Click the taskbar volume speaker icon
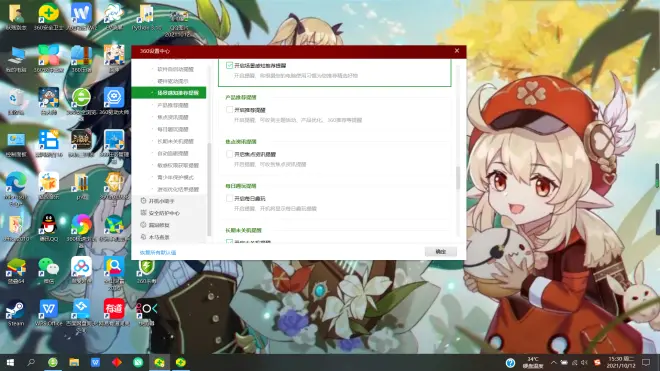This screenshot has height=371, width=660. (584, 362)
